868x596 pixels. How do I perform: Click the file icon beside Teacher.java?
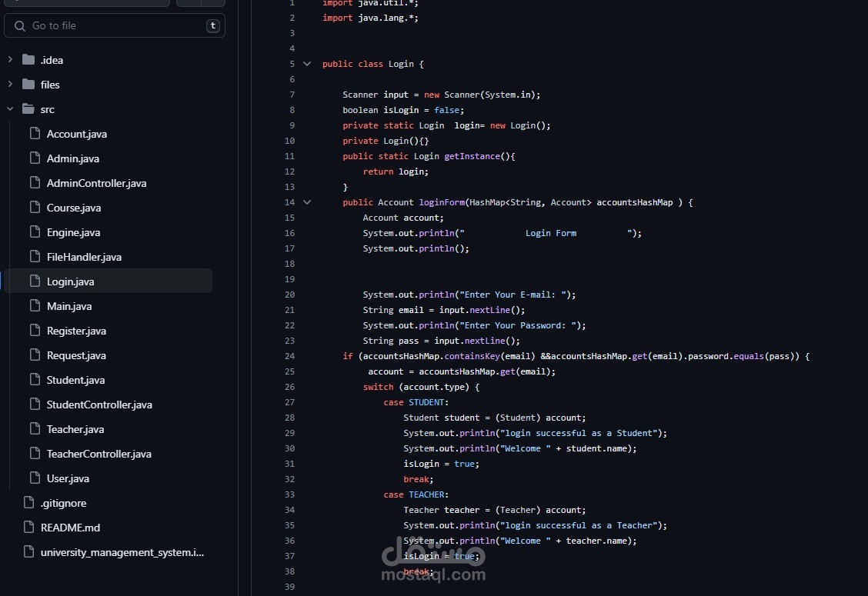click(x=35, y=428)
